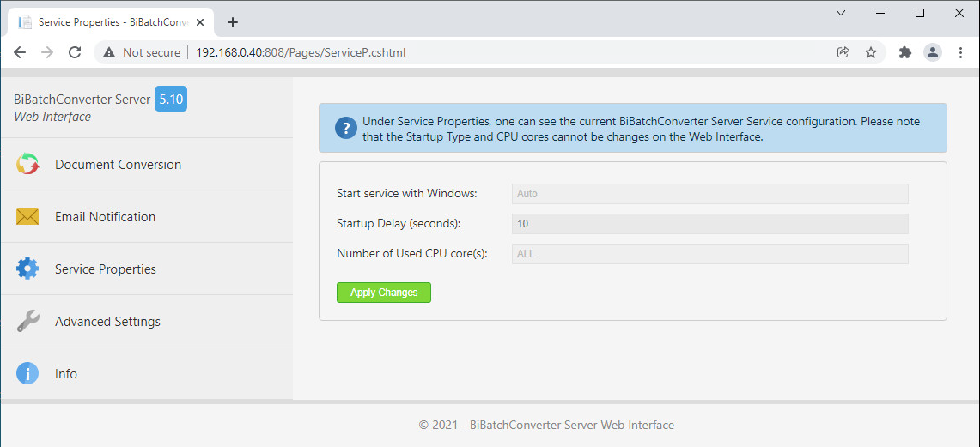Open the Chrome profile avatar
The height and width of the screenshot is (447, 980).
[x=933, y=52]
